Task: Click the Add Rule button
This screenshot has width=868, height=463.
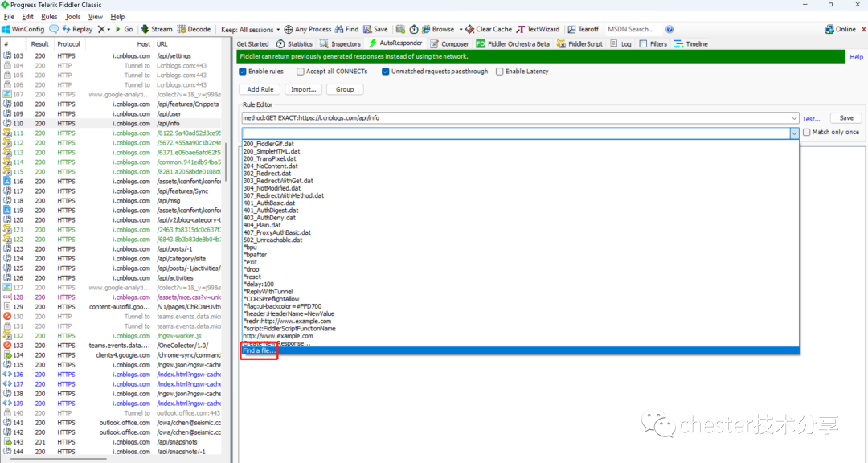Action: tap(260, 89)
